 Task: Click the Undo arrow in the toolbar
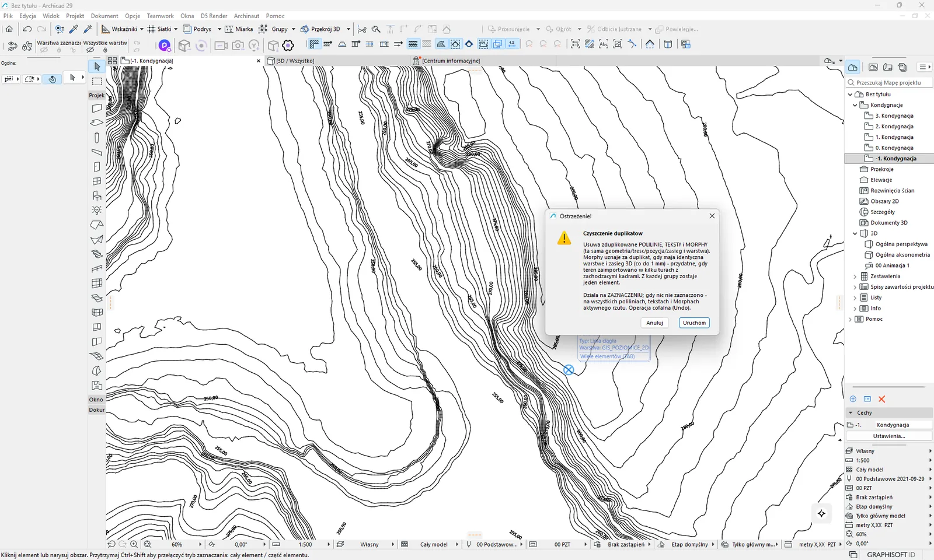point(27,29)
